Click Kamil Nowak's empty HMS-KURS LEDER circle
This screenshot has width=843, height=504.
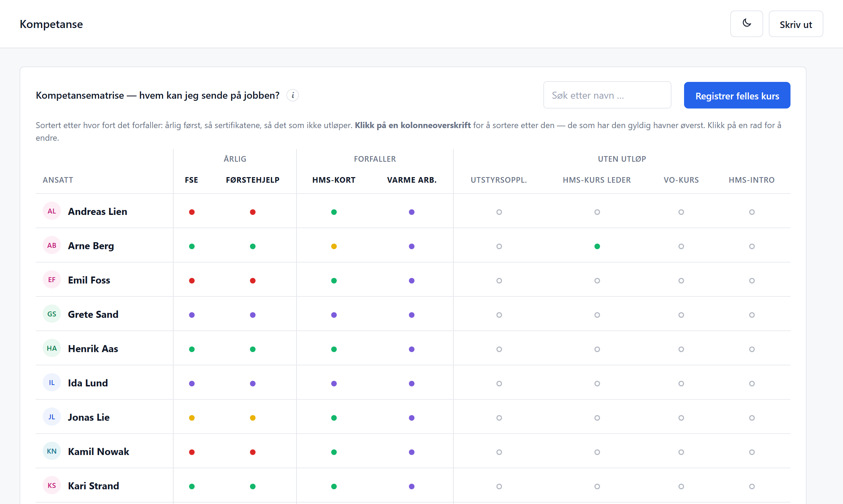597,452
